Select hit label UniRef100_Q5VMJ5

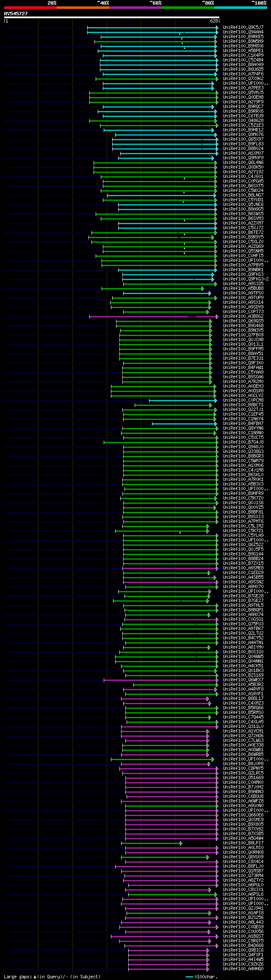pos(243,92)
